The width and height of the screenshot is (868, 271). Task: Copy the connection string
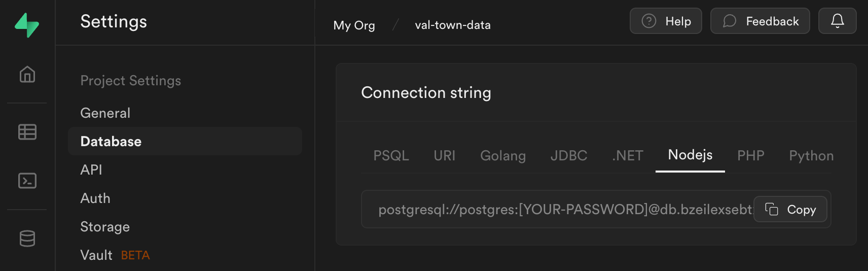coord(790,209)
